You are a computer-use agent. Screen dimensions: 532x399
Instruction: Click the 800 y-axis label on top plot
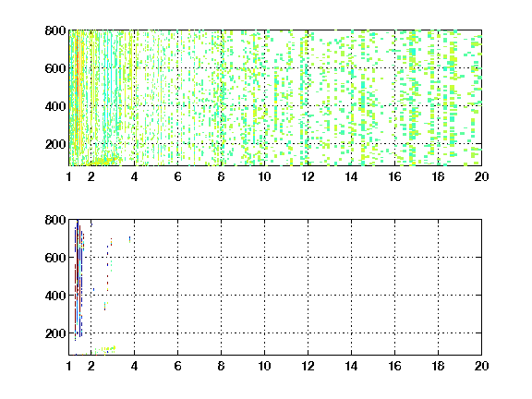coord(55,30)
